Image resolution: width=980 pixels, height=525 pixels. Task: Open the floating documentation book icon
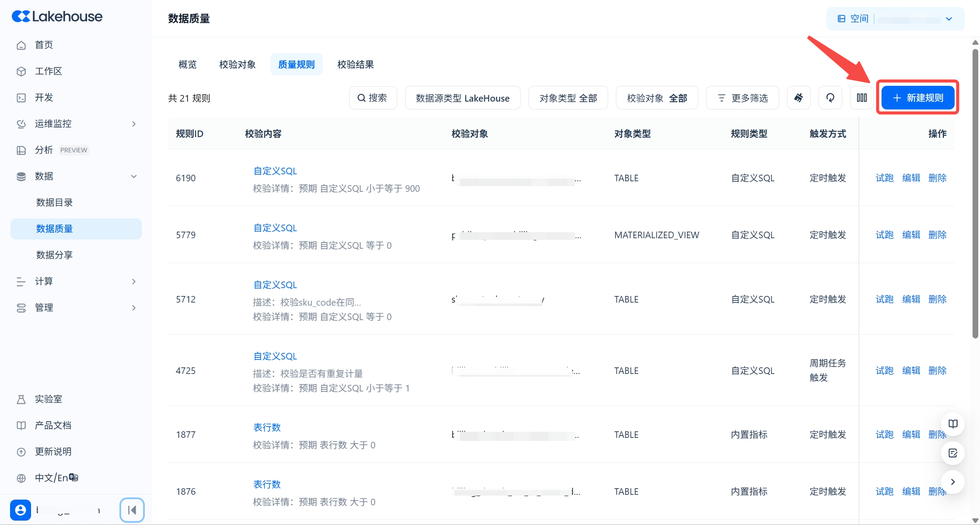[x=953, y=423]
